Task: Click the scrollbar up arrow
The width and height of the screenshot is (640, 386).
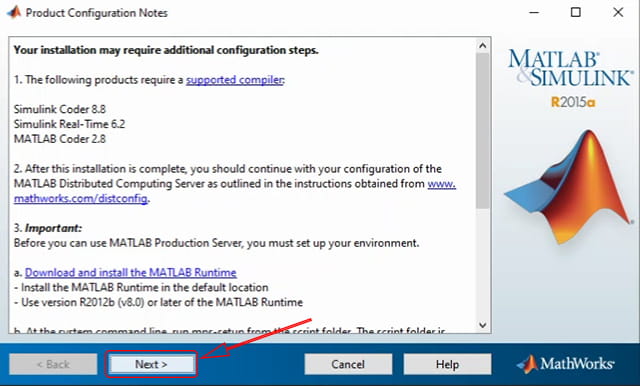Action: pyautogui.click(x=483, y=46)
